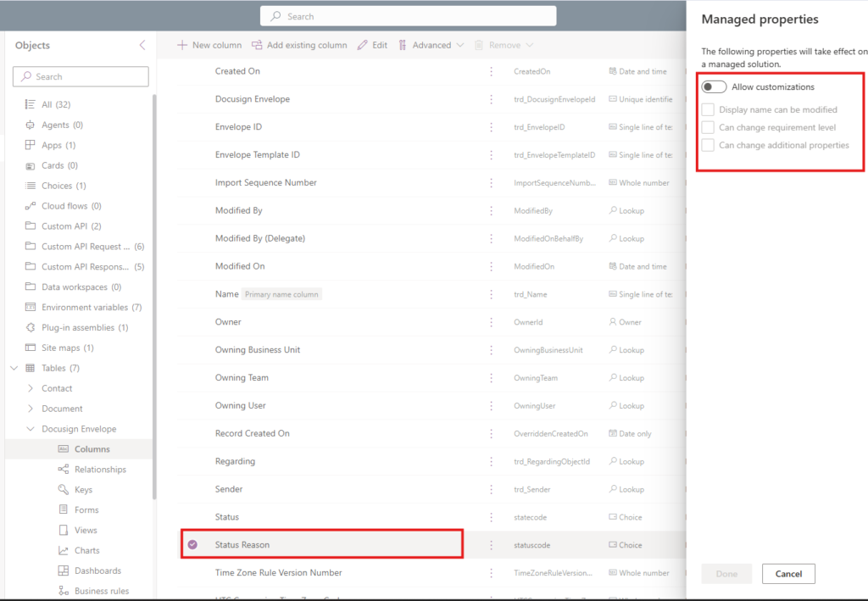Toggle Allow customizations switch
Screen dimensions: 868x601
click(714, 86)
